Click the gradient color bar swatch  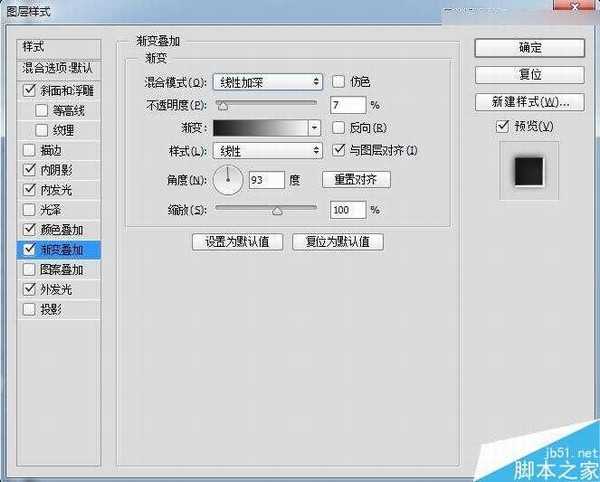point(261,128)
